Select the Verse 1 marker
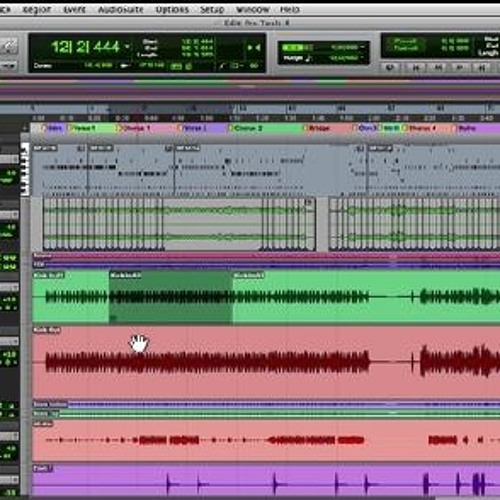This screenshot has height=500, width=500. coord(91,128)
